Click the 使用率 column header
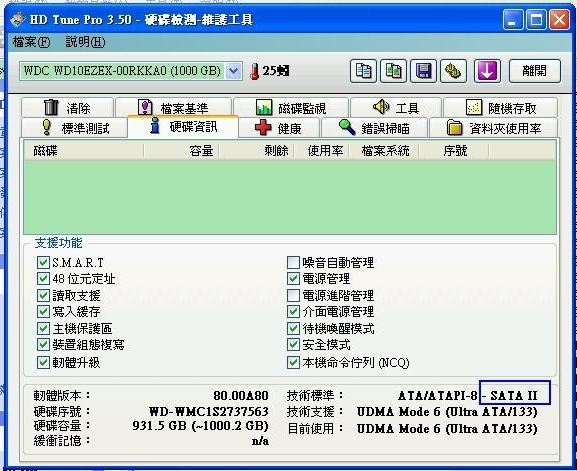The width and height of the screenshot is (577, 471). click(322, 150)
